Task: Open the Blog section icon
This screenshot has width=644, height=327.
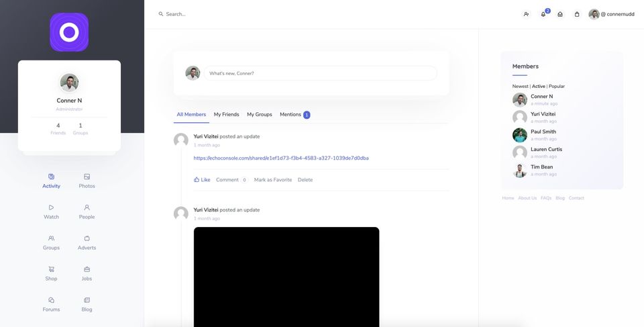Action: (x=87, y=300)
